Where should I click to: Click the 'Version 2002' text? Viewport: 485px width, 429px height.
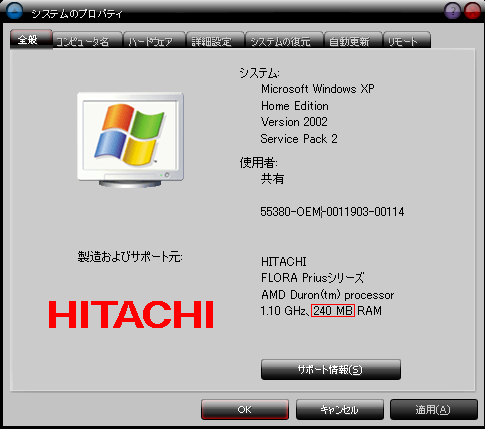point(294,122)
